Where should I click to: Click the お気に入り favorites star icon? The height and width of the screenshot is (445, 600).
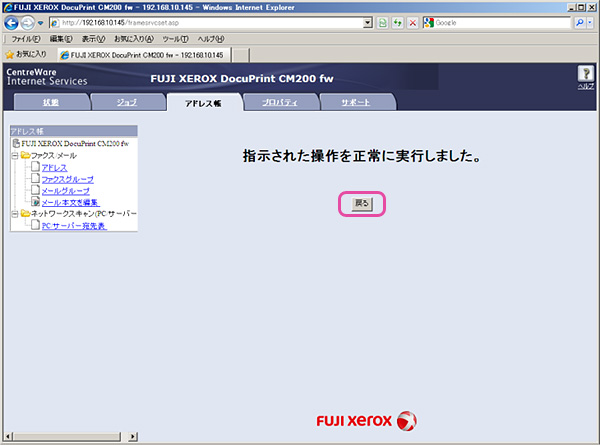click(10, 53)
